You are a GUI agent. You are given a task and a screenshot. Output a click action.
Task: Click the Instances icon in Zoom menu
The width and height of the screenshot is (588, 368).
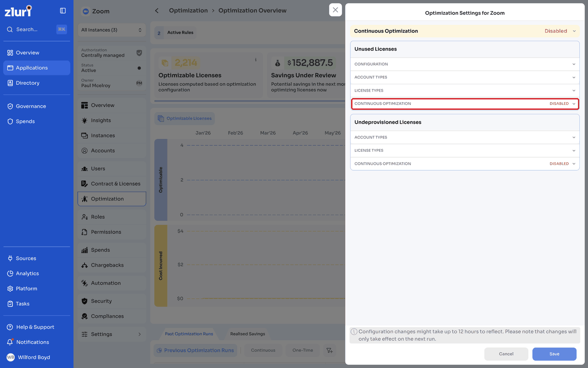[x=85, y=136]
